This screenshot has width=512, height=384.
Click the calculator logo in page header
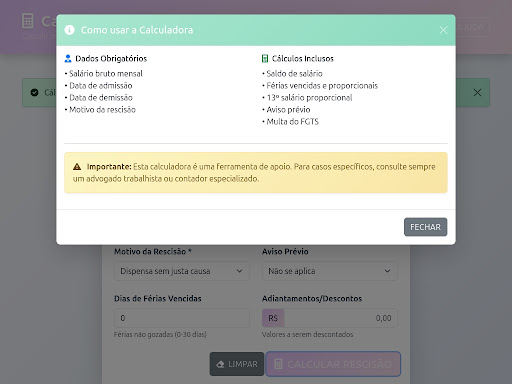[x=28, y=21]
